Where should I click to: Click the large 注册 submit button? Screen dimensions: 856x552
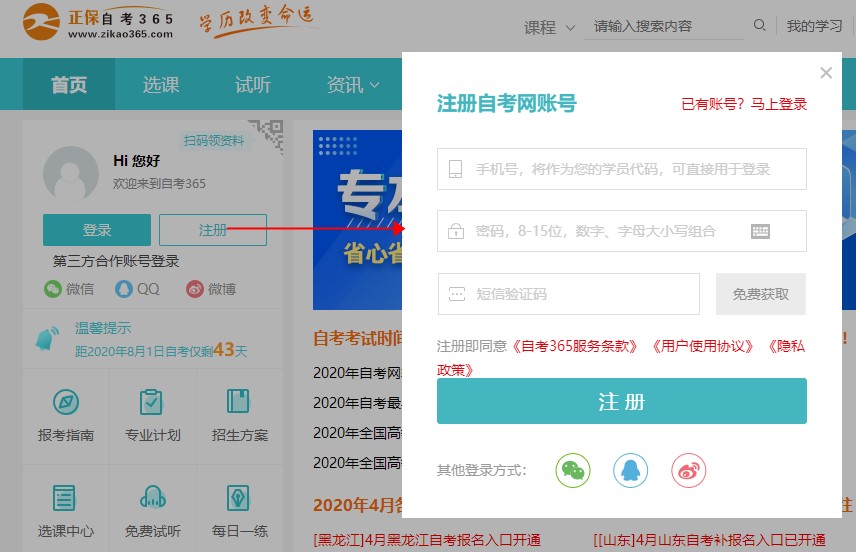(621, 402)
